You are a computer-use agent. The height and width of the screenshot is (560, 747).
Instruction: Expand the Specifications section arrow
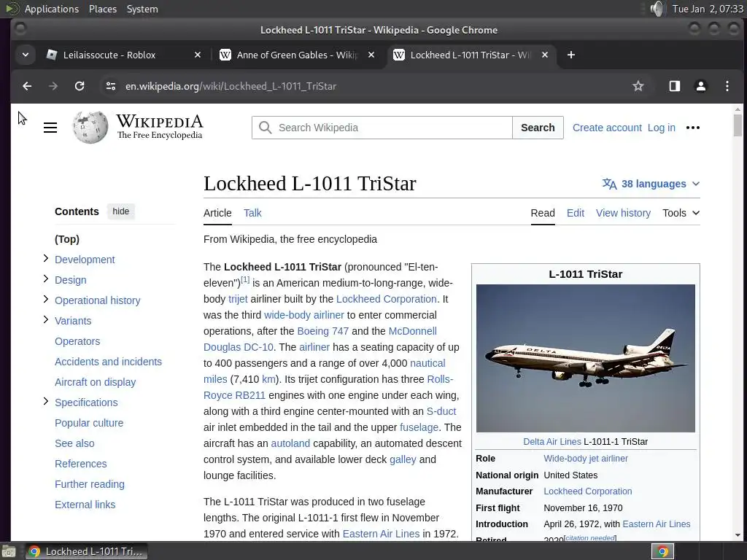(46, 402)
